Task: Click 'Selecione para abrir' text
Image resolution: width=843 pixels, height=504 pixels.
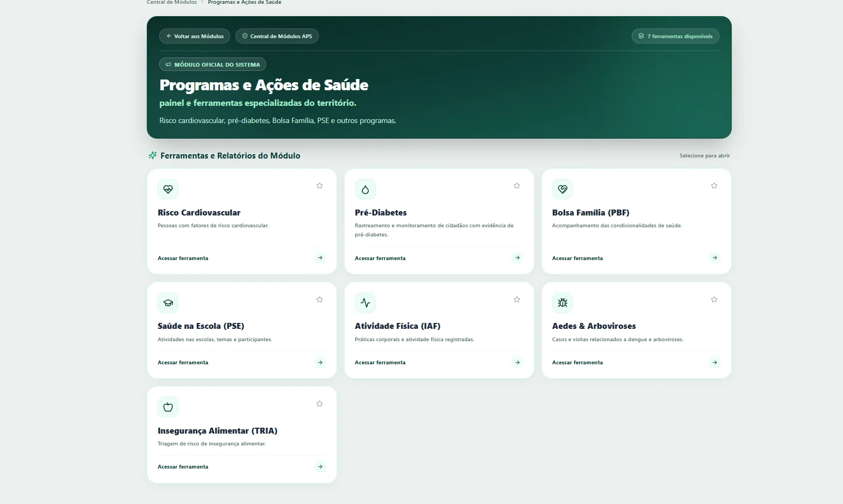Action: click(705, 156)
